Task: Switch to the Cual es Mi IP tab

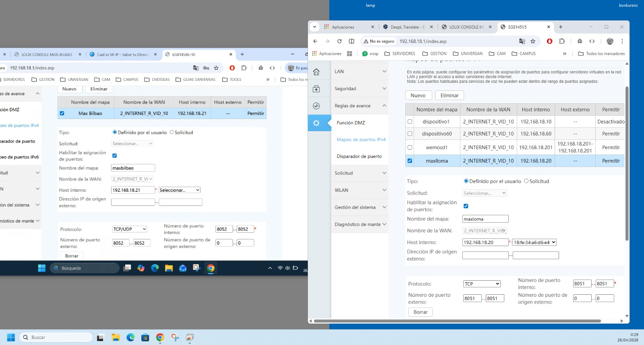Action: (122, 54)
